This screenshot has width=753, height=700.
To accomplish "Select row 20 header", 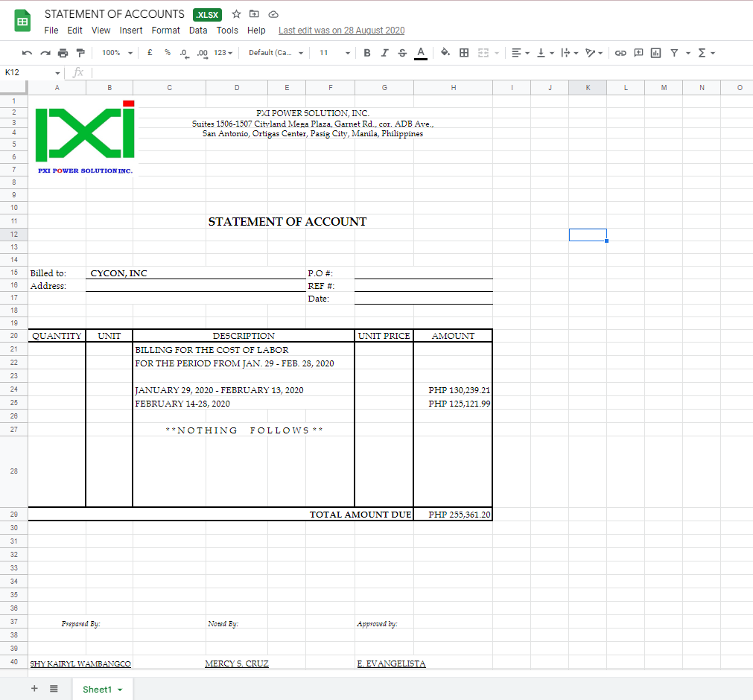I will tap(14, 336).
